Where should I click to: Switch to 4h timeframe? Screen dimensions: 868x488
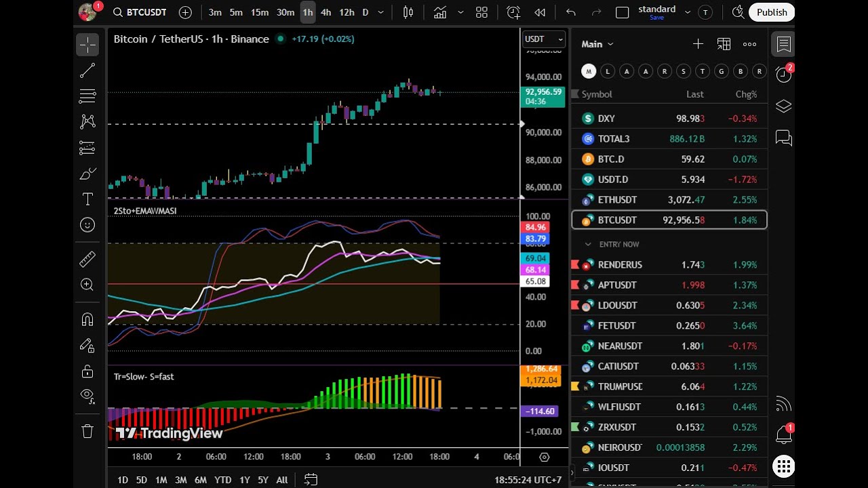326,12
